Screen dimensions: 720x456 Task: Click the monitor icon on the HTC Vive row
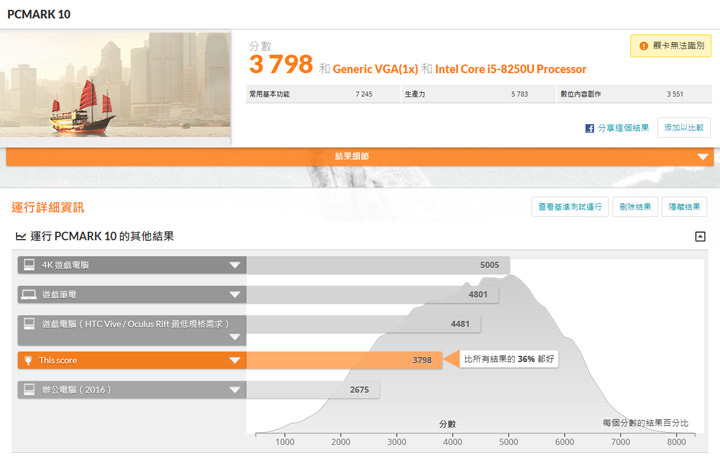29,325
